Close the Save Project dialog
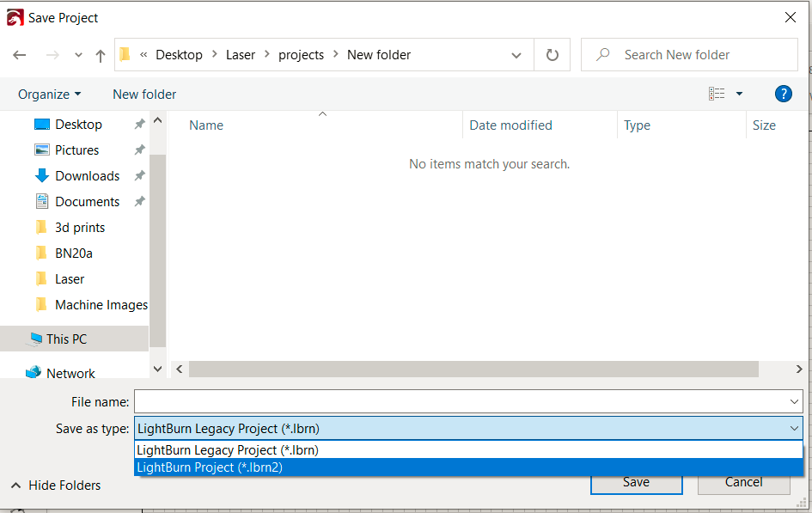The width and height of the screenshot is (812, 513). (791, 17)
